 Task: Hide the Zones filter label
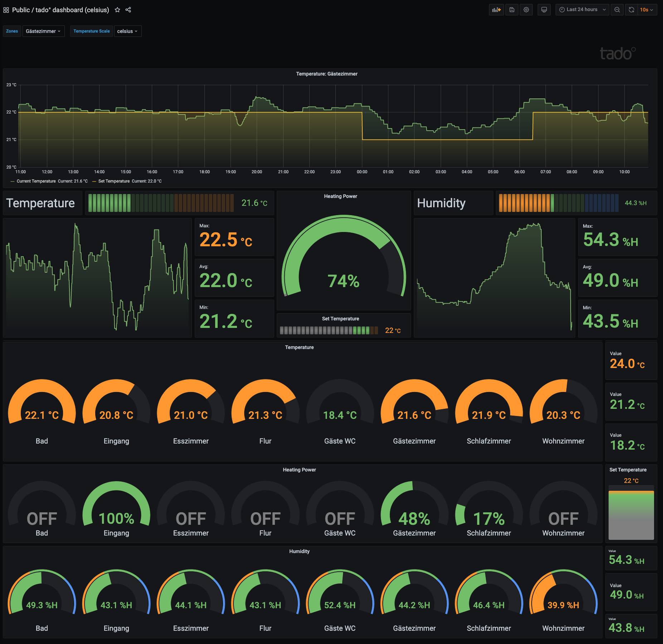click(x=12, y=31)
